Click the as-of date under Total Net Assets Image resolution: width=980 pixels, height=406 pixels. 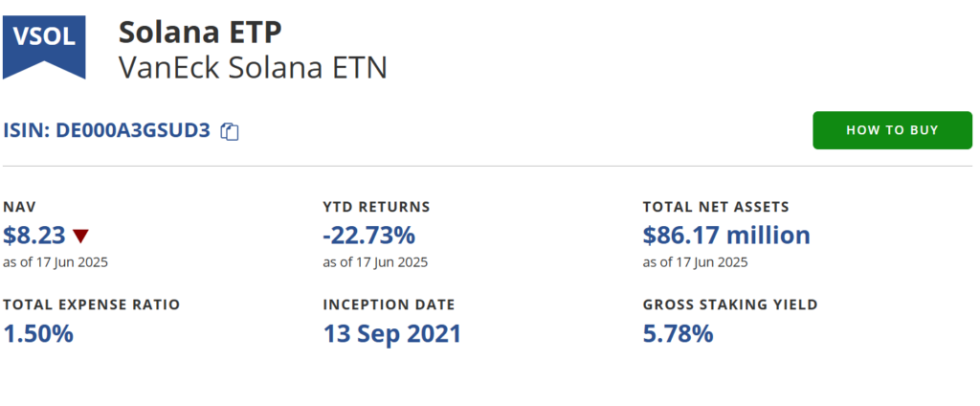pos(695,262)
